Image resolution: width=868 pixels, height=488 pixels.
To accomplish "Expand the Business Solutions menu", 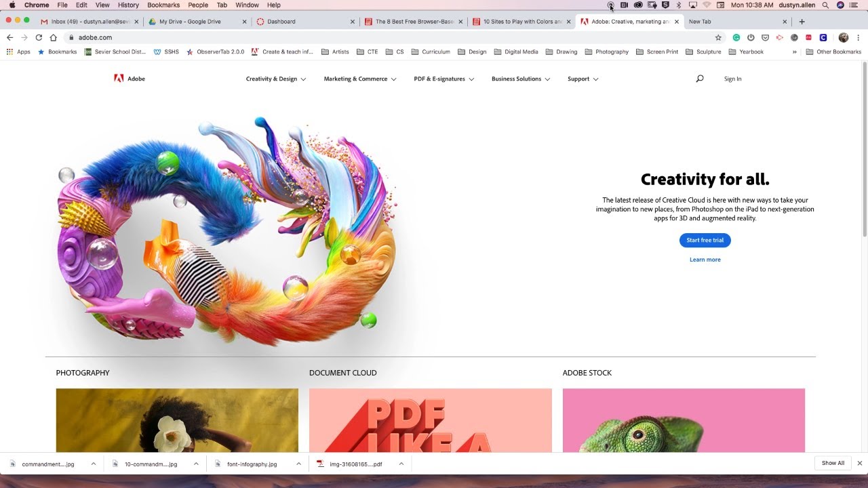I will [521, 79].
